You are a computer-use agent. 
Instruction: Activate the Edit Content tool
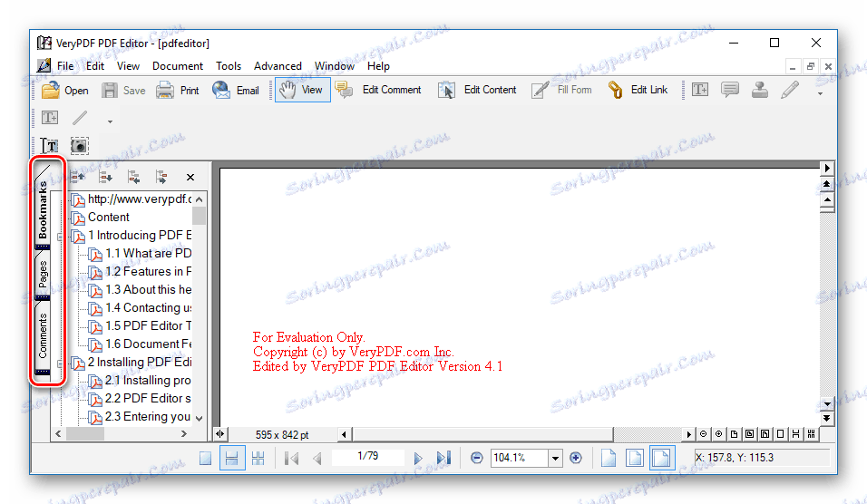(x=477, y=90)
